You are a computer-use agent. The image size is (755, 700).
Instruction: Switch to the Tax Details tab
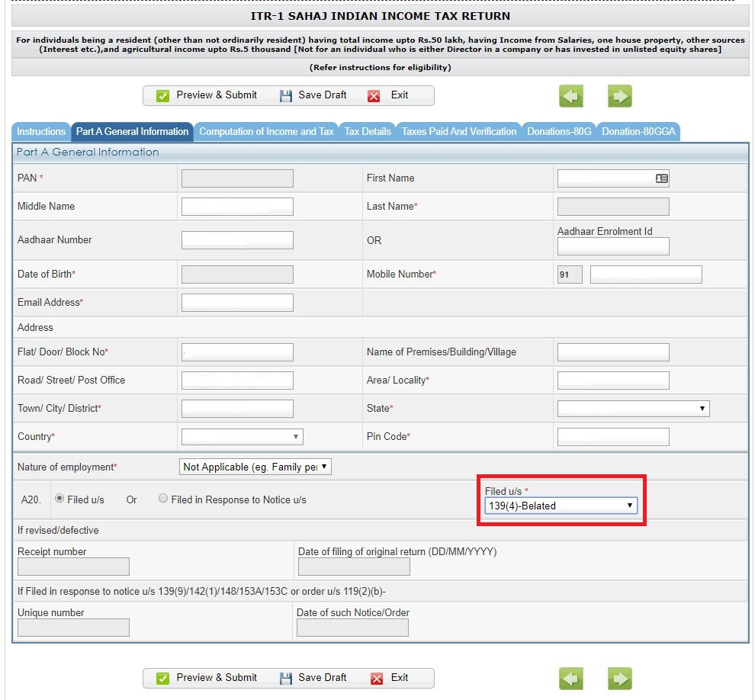coord(368,131)
